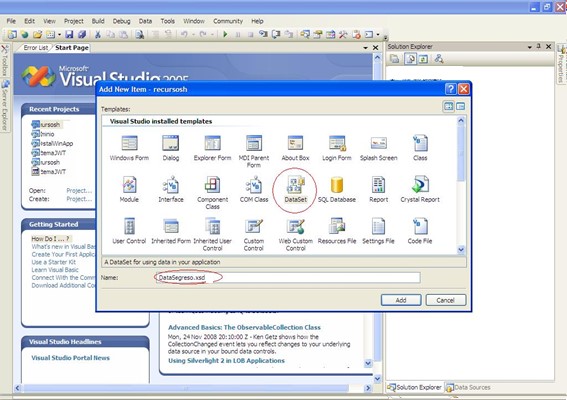567x400 pixels.
Task: Click the Save toolbar icon
Action: pyautogui.click(x=69, y=34)
